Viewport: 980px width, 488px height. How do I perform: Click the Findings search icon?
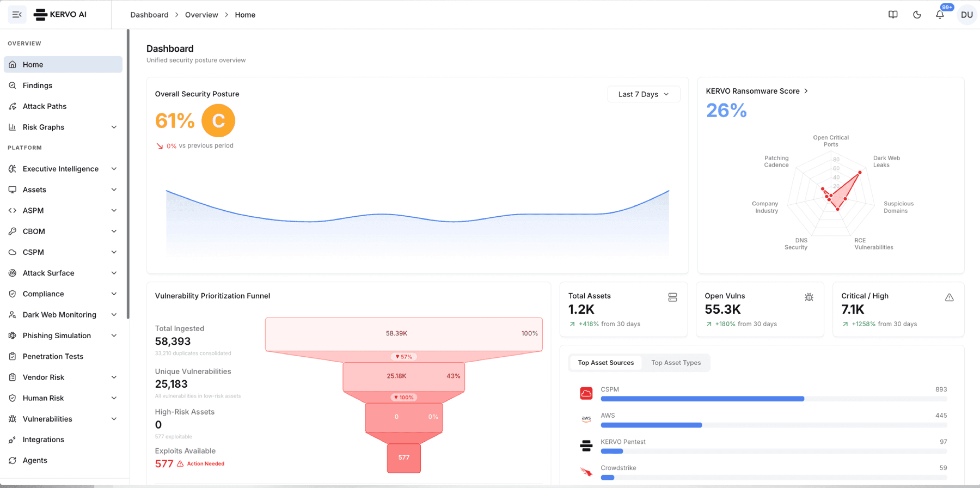(x=13, y=86)
